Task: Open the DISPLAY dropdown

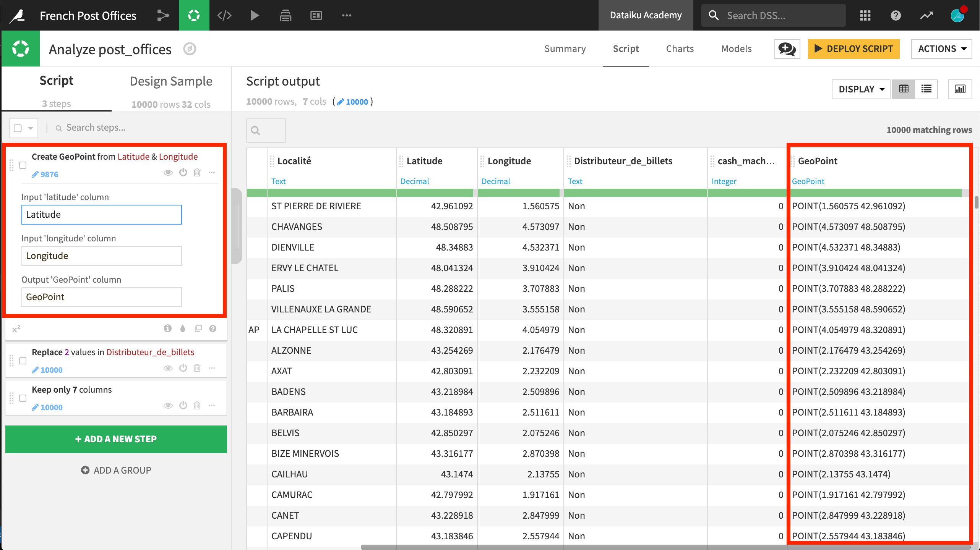Action: coord(861,89)
